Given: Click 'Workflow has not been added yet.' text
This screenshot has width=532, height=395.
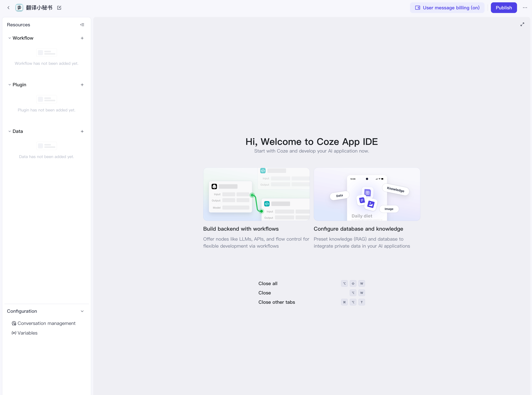Looking at the screenshot, I should click(x=47, y=63).
